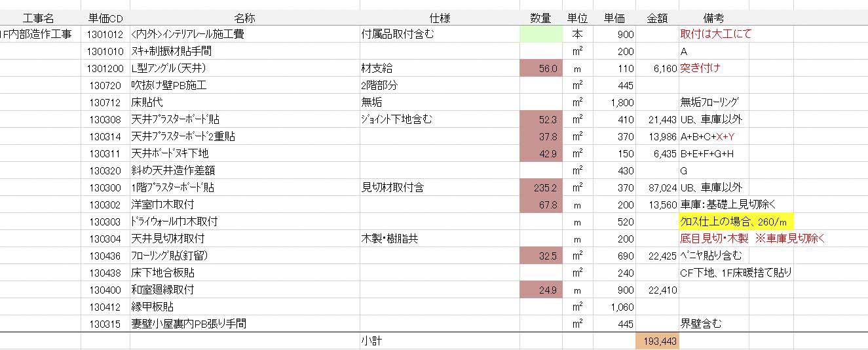The image size is (868, 350).
Task: Click the 単価CD column header
Action: [x=105, y=18]
